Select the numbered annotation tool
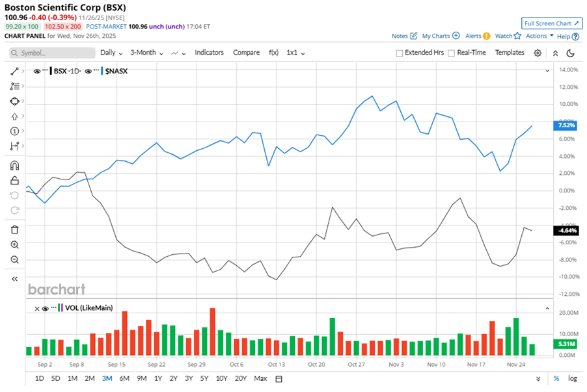Viewport: 587px width, 392px height. tap(14, 131)
